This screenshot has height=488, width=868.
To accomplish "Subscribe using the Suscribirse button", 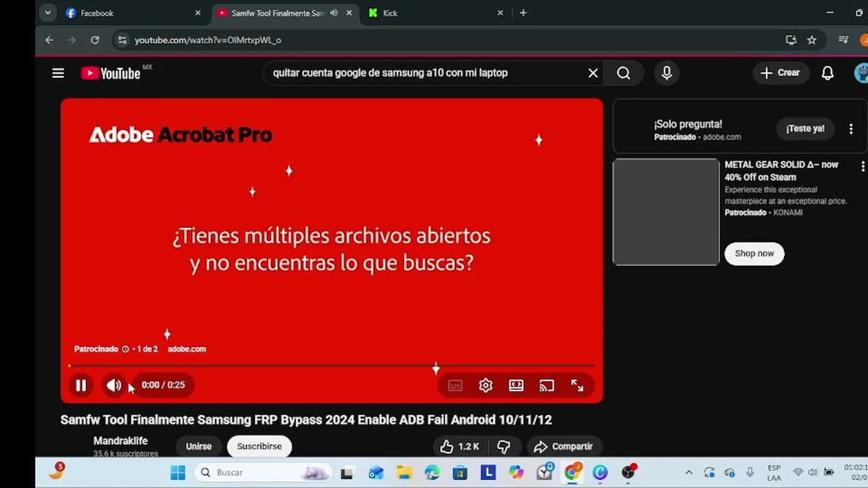I will point(259,447).
